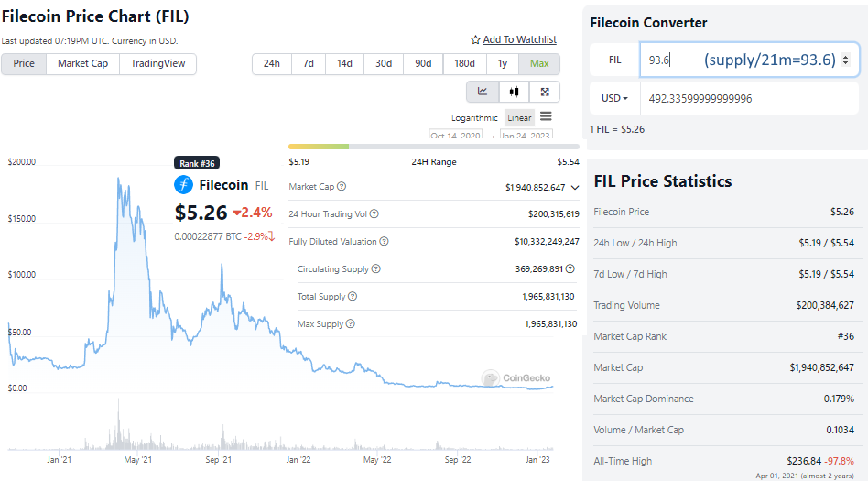Click the All-Time High $236.84 value

(804, 461)
